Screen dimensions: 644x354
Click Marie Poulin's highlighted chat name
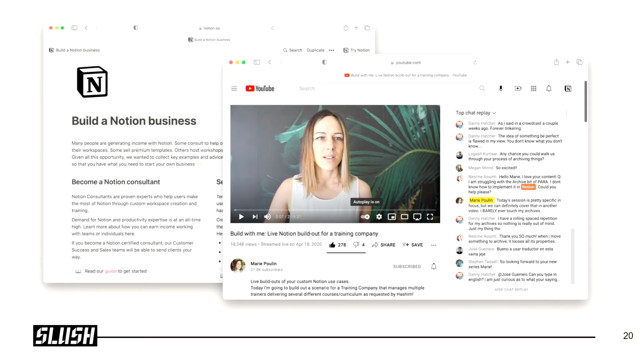(481, 200)
